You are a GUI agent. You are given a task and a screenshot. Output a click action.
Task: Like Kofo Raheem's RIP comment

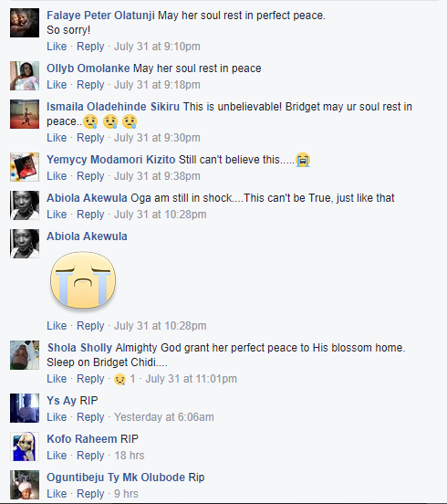pyautogui.click(x=57, y=456)
